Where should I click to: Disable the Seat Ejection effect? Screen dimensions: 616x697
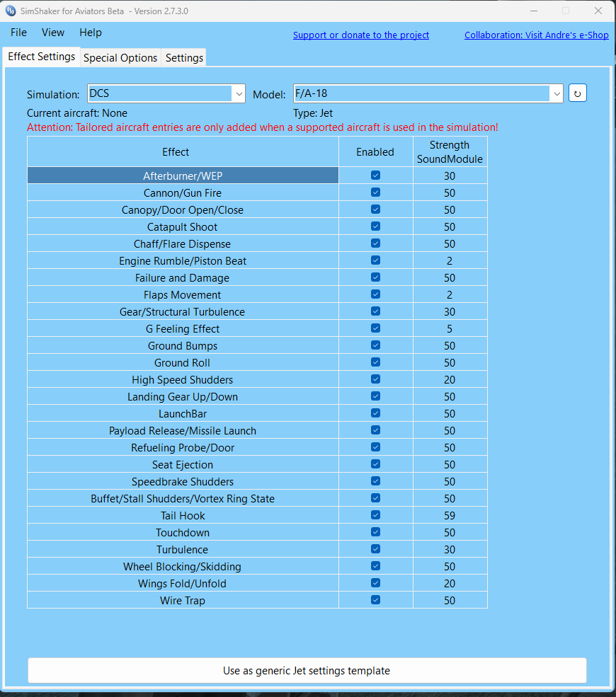pos(375,464)
